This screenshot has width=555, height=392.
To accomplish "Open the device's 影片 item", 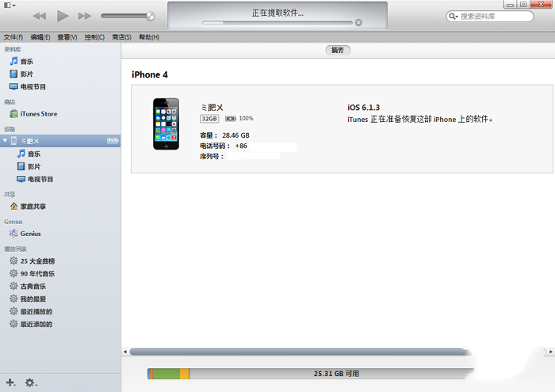I will [x=60, y=166].
